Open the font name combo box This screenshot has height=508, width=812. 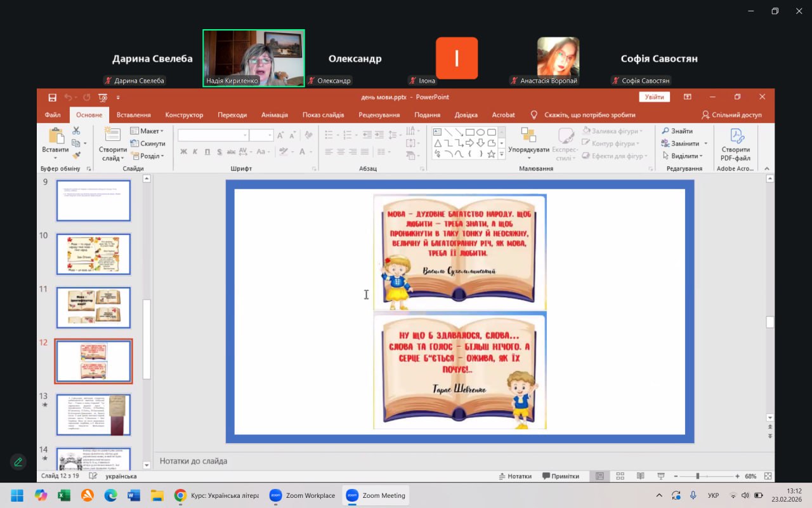tap(213, 135)
